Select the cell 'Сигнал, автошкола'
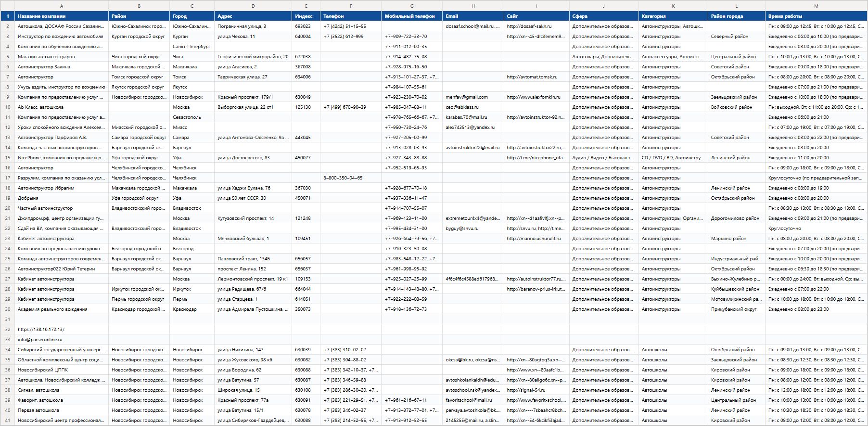 (x=62, y=390)
